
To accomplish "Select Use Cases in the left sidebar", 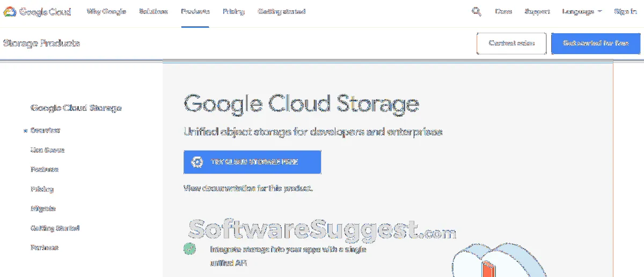I will [48, 150].
